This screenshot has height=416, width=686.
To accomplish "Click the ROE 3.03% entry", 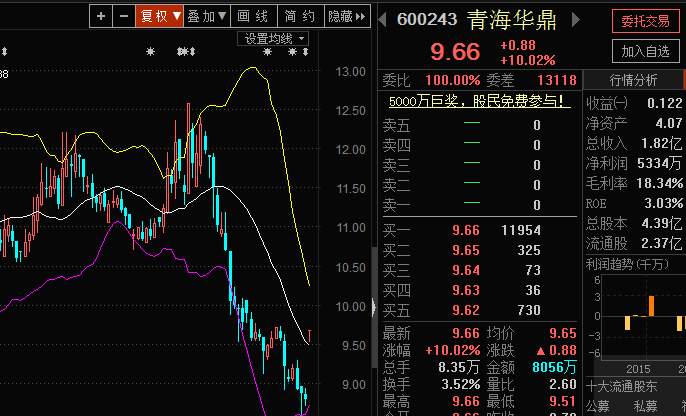I will click(x=634, y=203).
